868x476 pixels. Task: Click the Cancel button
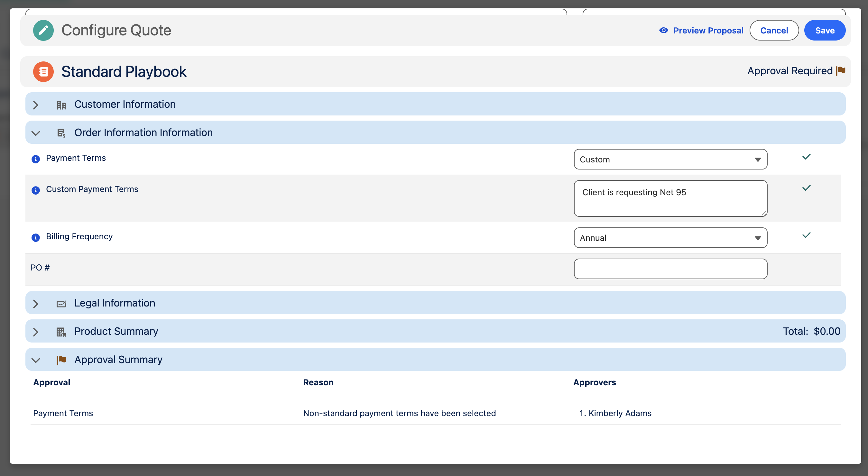(x=774, y=30)
